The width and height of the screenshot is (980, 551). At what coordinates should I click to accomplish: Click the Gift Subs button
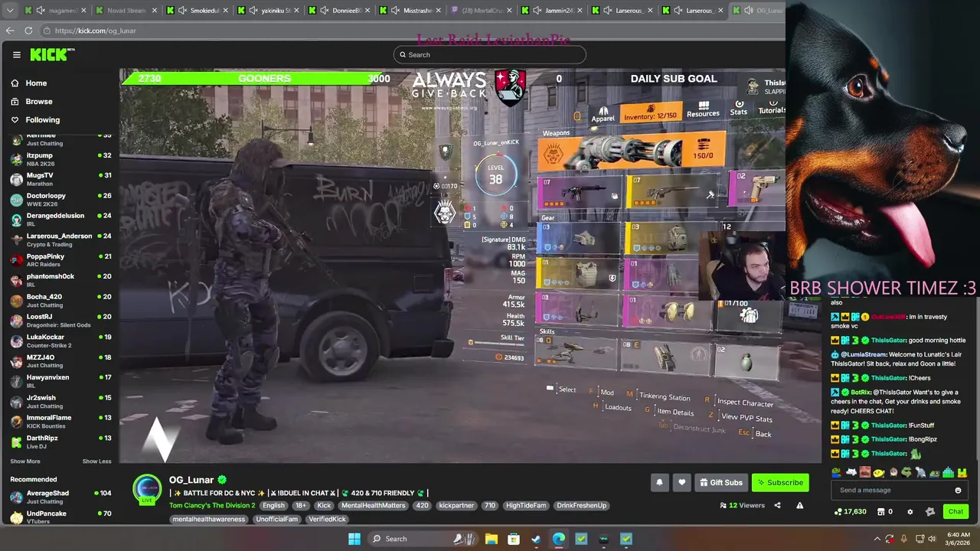(x=720, y=482)
